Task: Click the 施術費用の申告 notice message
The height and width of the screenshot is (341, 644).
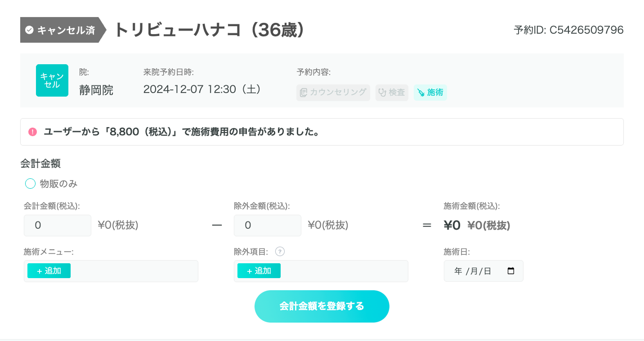Action: 181,132
